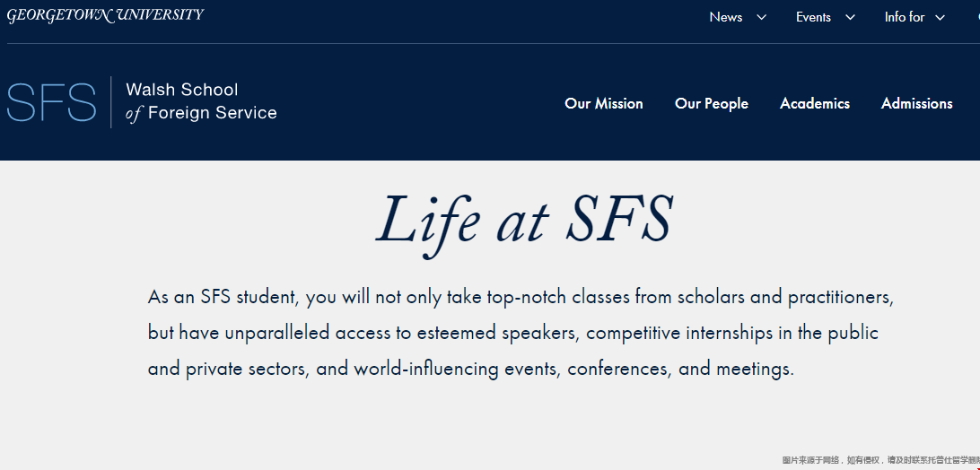
Task: Click the Walsh School text in logo
Action: pos(182,90)
